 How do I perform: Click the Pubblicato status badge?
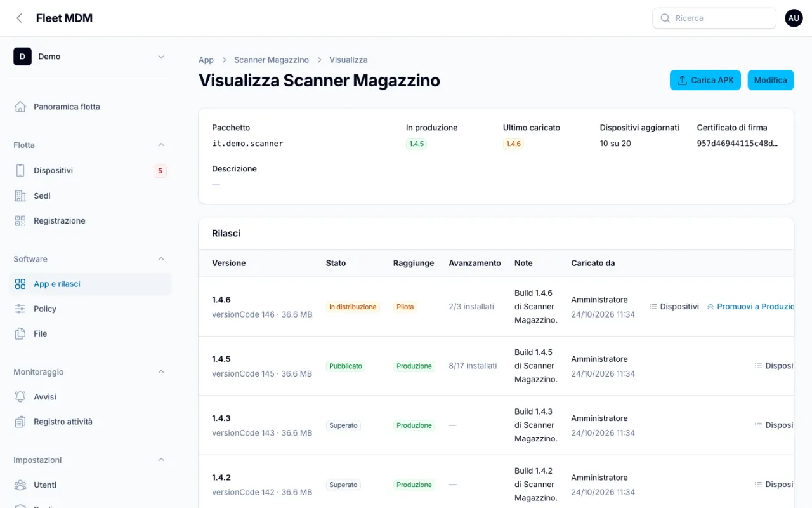346,366
